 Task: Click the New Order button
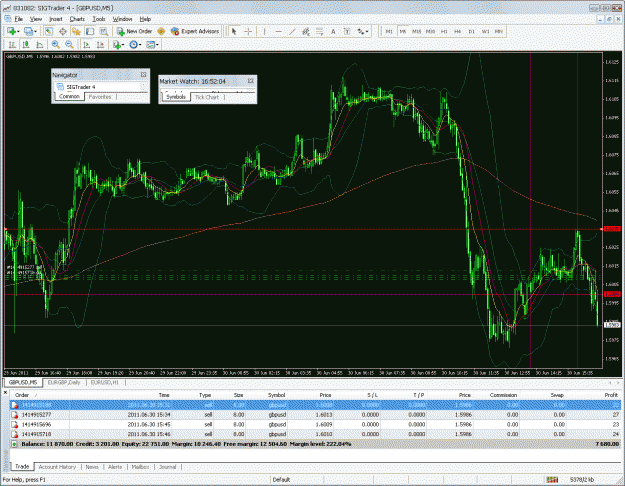134,31
